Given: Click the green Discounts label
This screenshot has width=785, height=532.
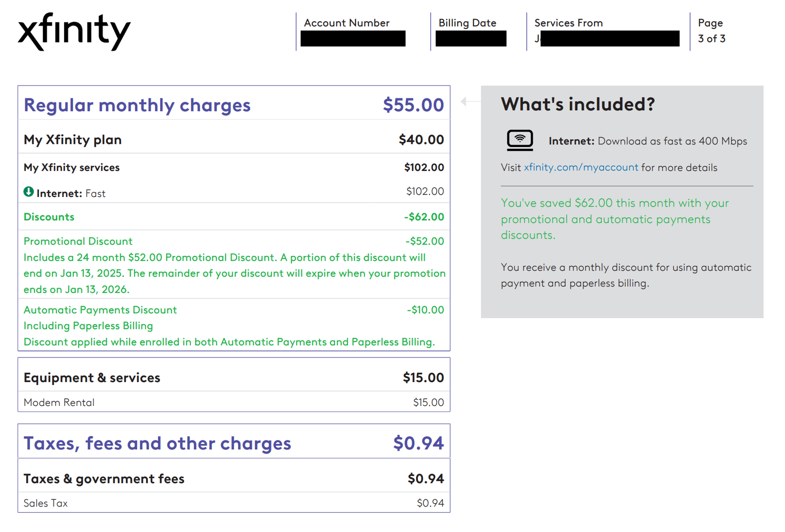Looking at the screenshot, I should pos(49,217).
